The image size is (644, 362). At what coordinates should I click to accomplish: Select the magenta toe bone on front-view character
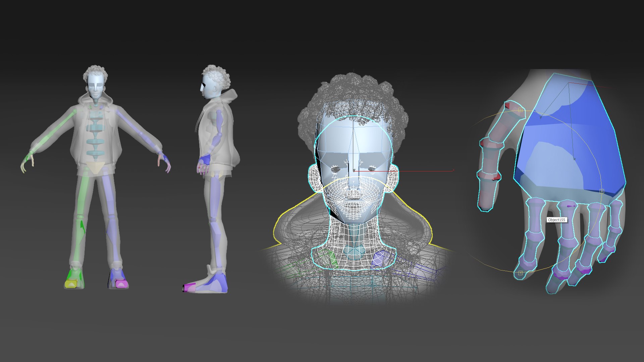[121, 284]
